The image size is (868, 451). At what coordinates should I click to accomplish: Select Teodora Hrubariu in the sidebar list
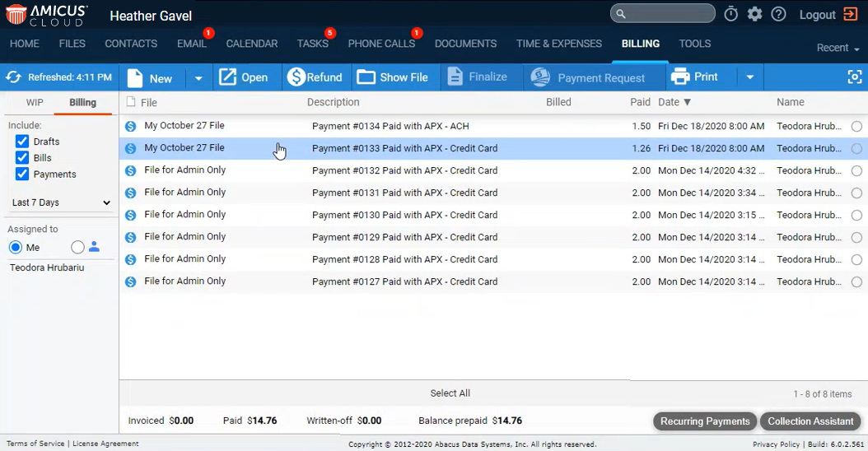(47, 267)
